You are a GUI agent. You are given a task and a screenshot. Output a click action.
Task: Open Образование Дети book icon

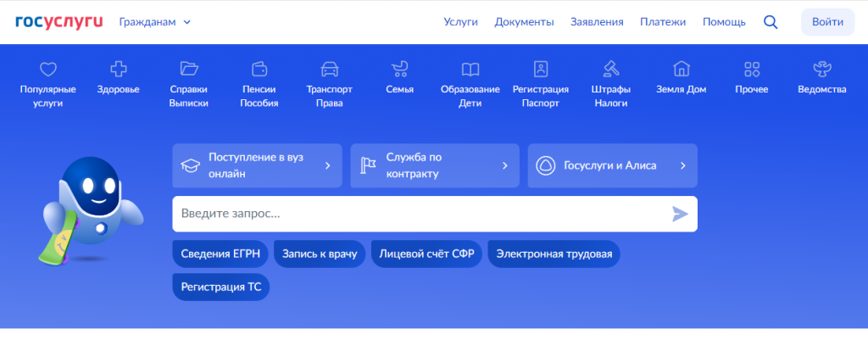coord(470,70)
